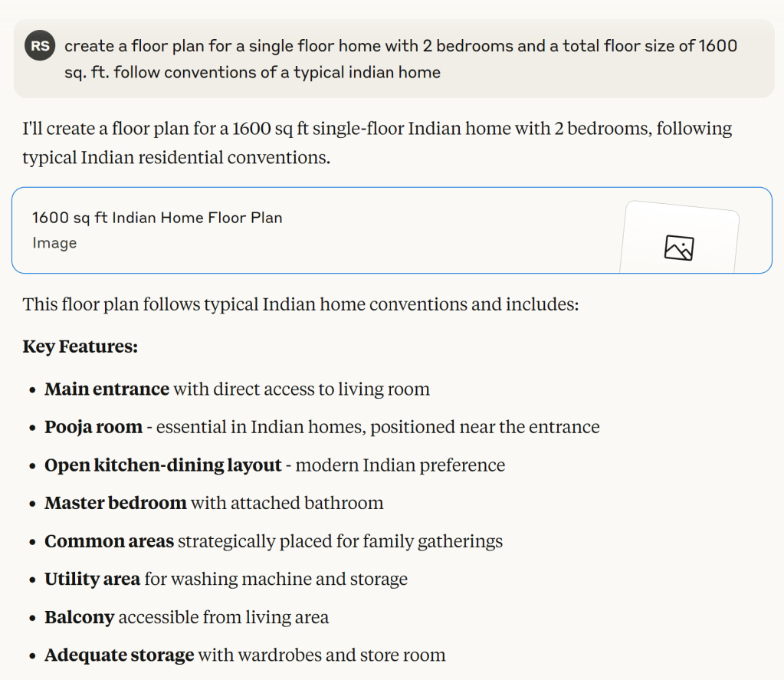Image resolution: width=784 pixels, height=680 pixels.
Task: Click the sentence 'This floor plan follows typical Indian home conventions'
Action: (x=300, y=304)
